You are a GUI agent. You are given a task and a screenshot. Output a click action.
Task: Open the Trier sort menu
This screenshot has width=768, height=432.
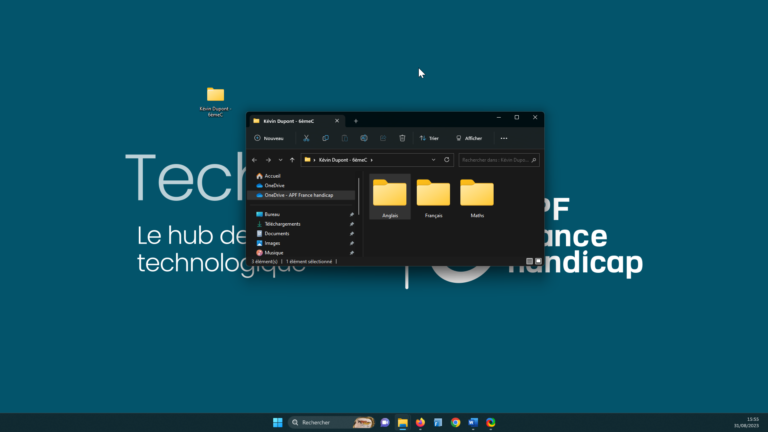[429, 138]
